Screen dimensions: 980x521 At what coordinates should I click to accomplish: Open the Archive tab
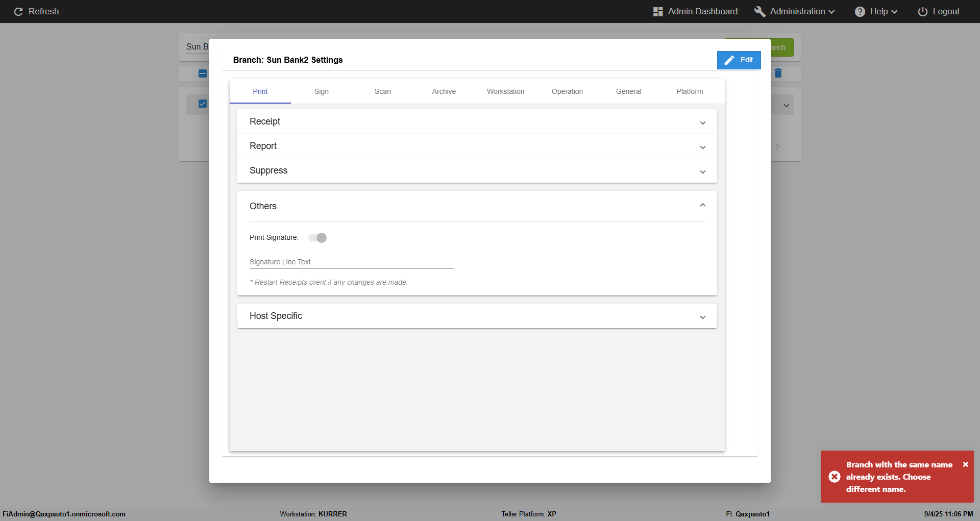(x=444, y=91)
